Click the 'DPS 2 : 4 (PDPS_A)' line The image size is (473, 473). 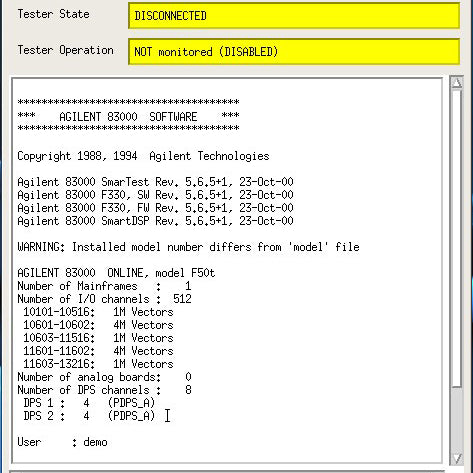click(x=89, y=416)
